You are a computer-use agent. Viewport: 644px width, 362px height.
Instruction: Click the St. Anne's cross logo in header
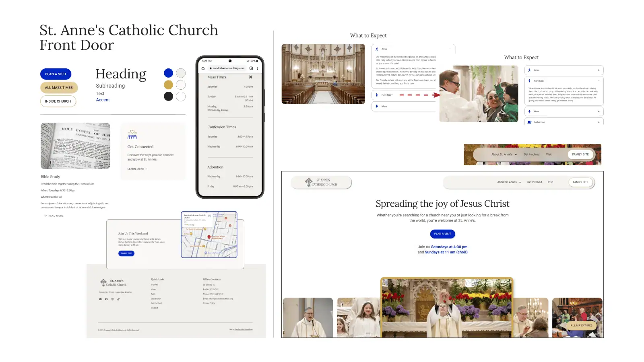(309, 182)
